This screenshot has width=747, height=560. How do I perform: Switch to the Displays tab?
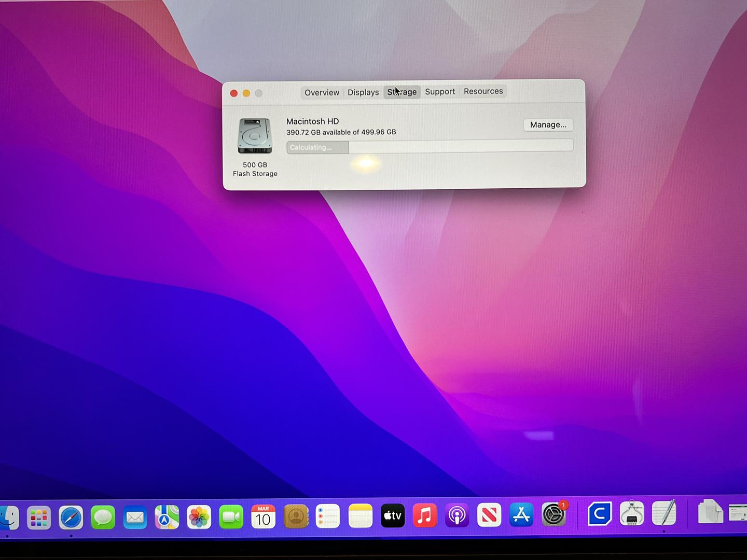[363, 92]
